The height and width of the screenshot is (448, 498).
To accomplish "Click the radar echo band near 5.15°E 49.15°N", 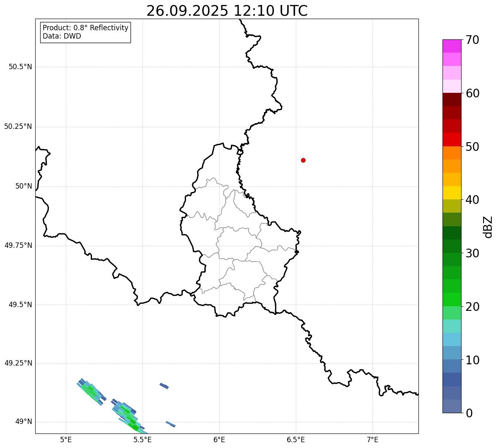I will click(91, 392).
